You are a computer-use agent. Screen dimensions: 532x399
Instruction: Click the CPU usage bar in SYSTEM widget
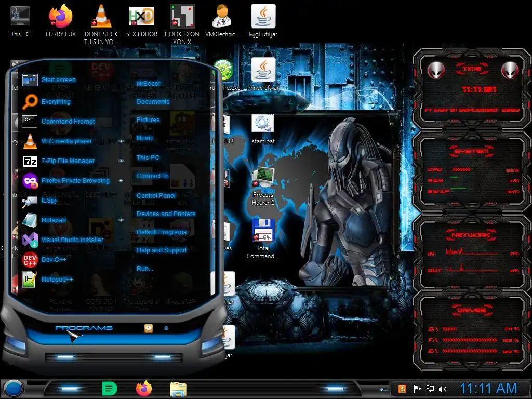pos(461,170)
